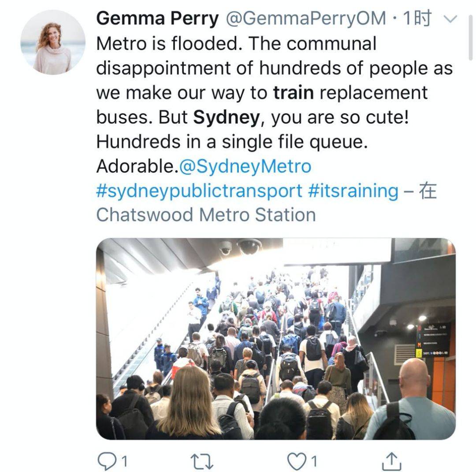Open the share upload icon
The height and width of the screenshot is (472, 476).
pos(391,461)
